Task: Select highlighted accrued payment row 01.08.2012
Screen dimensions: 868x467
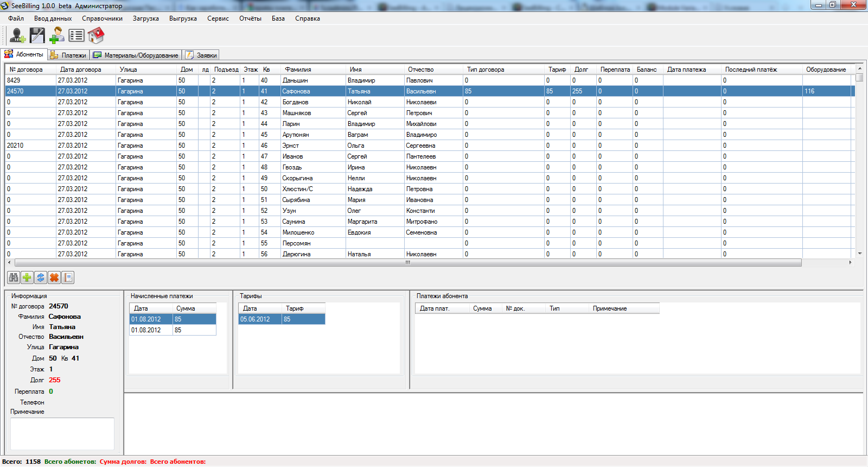Action: click(x=173, y=319)
